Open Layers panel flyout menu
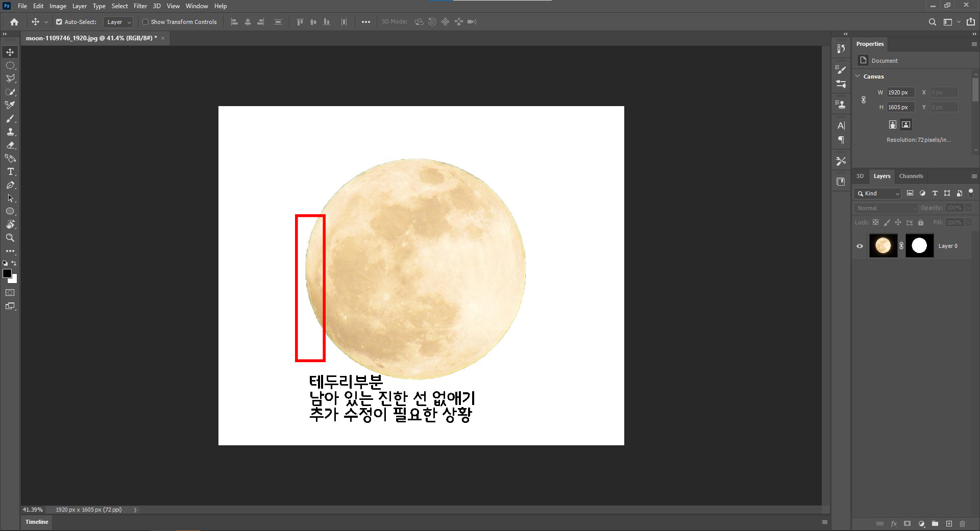The width and height of the screenshot is (980, 531). [x=974, y=176]
